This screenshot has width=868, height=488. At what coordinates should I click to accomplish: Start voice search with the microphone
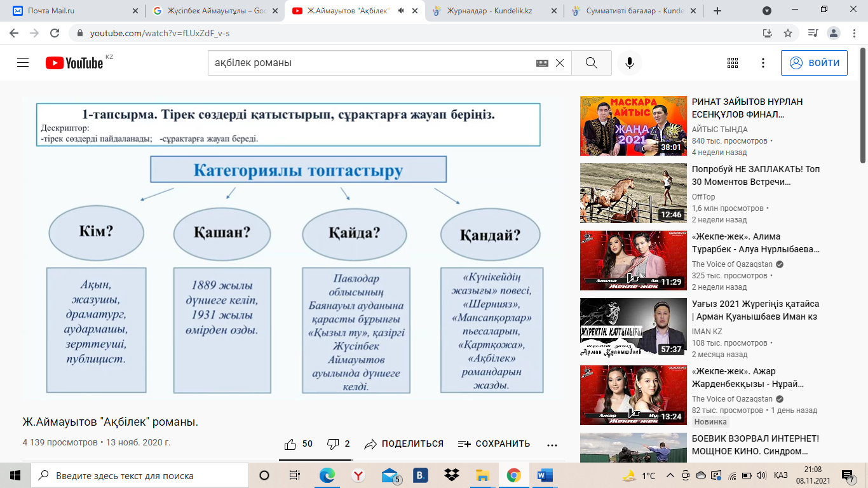click(x=629, y=63)
